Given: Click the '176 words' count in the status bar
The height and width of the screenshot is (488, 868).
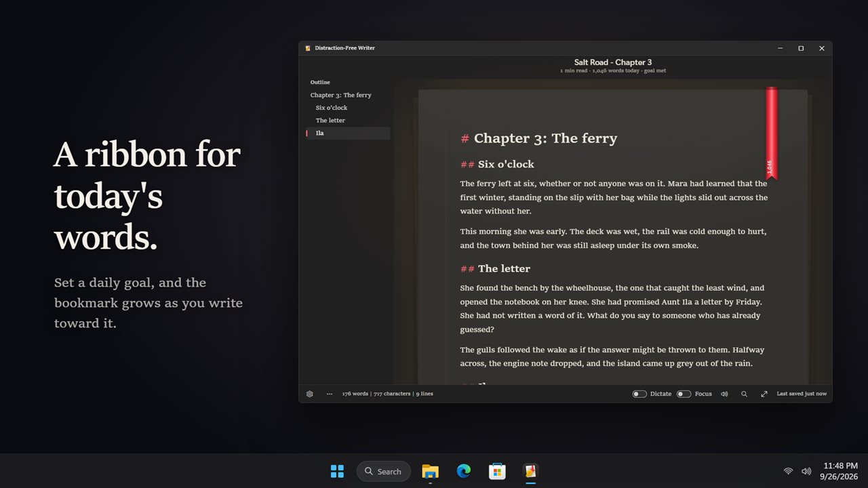Looking at the screenshot, I should 355,394.
